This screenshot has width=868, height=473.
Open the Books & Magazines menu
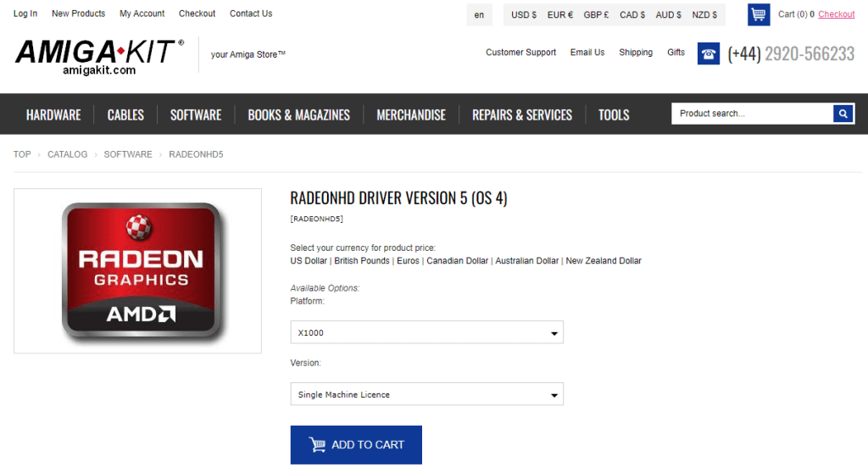click(x=298, y=114)
